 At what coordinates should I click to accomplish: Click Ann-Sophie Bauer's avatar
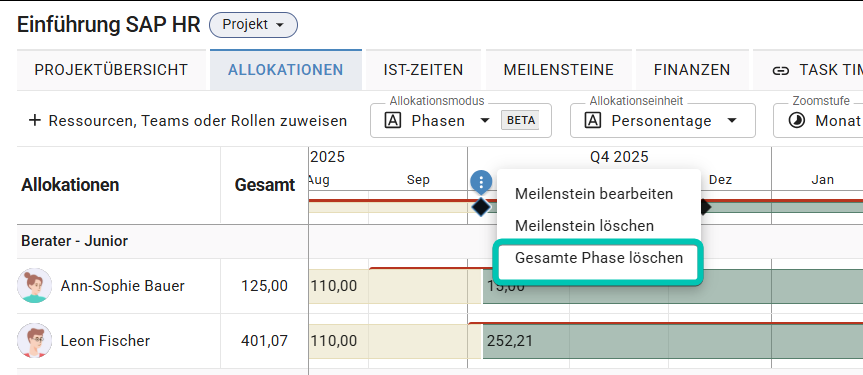pos(35,286)
